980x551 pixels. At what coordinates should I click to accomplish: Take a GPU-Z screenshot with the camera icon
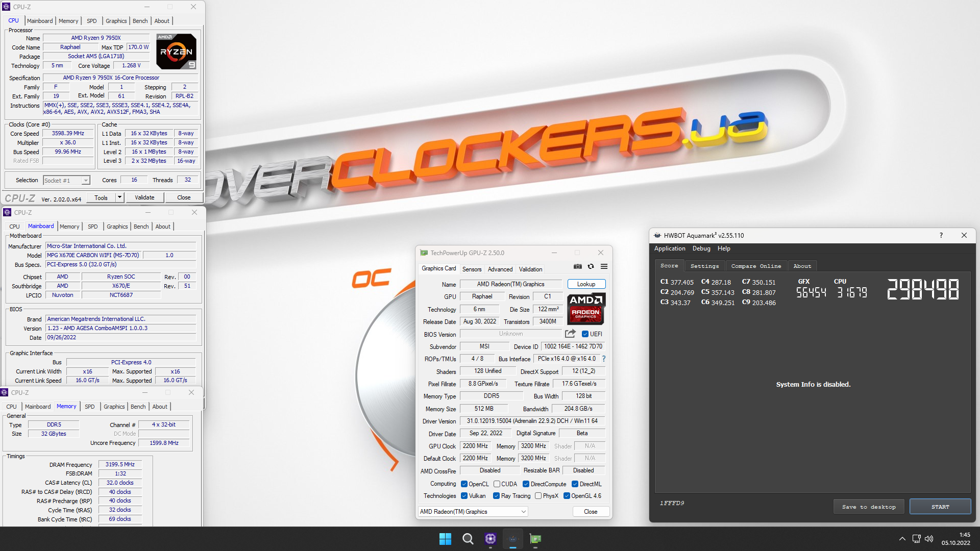pyautogui.click(x=577, y=266)
